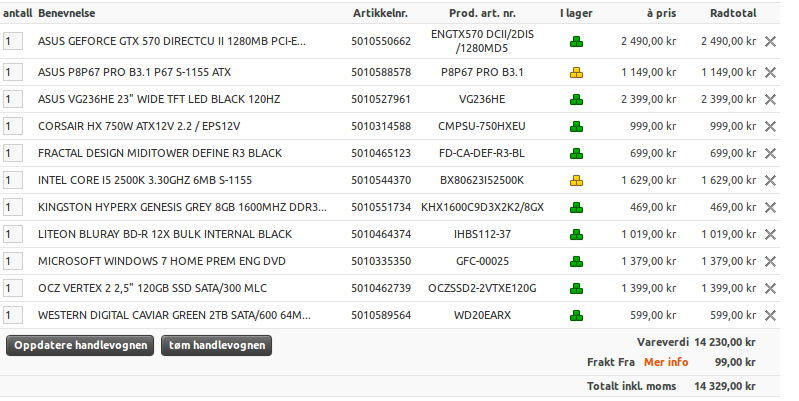Viewport: 799px width, 401px height.
Task: Click article number 5010544370
Action: [x=381, y=180]
